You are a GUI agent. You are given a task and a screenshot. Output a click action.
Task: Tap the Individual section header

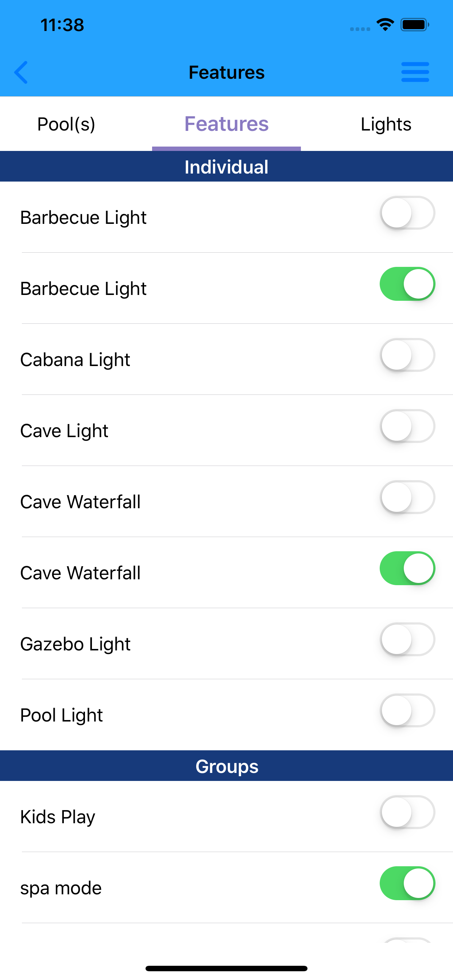[x=226, y=167]
